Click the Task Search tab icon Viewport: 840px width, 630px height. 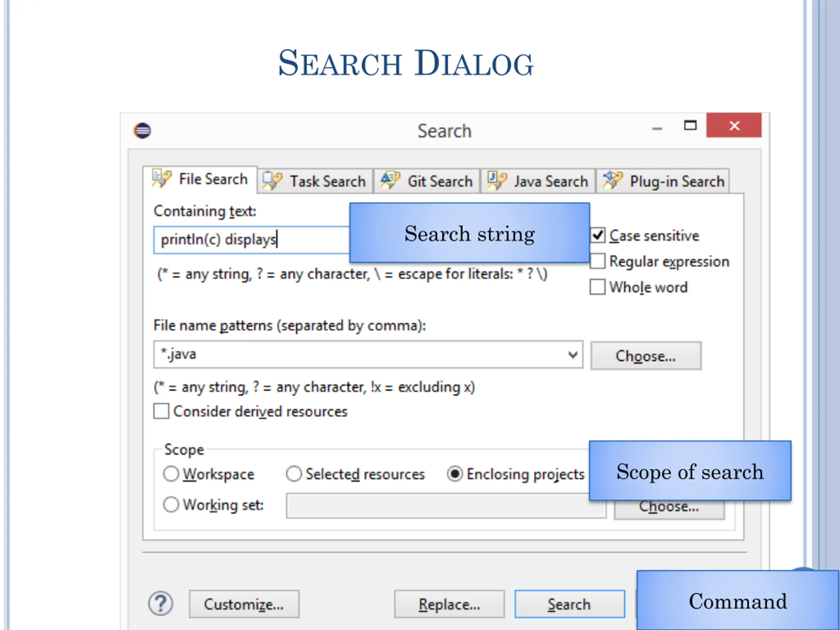(272, 181)
